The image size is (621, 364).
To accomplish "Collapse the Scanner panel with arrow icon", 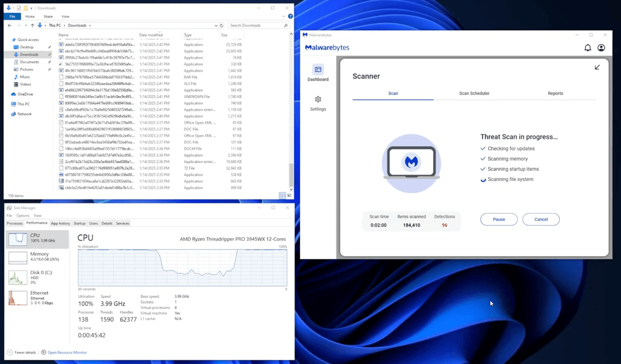I will coord(597,67).
